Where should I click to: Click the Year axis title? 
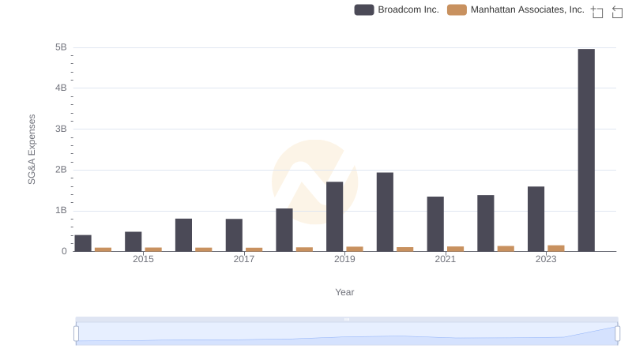point(344,292)
